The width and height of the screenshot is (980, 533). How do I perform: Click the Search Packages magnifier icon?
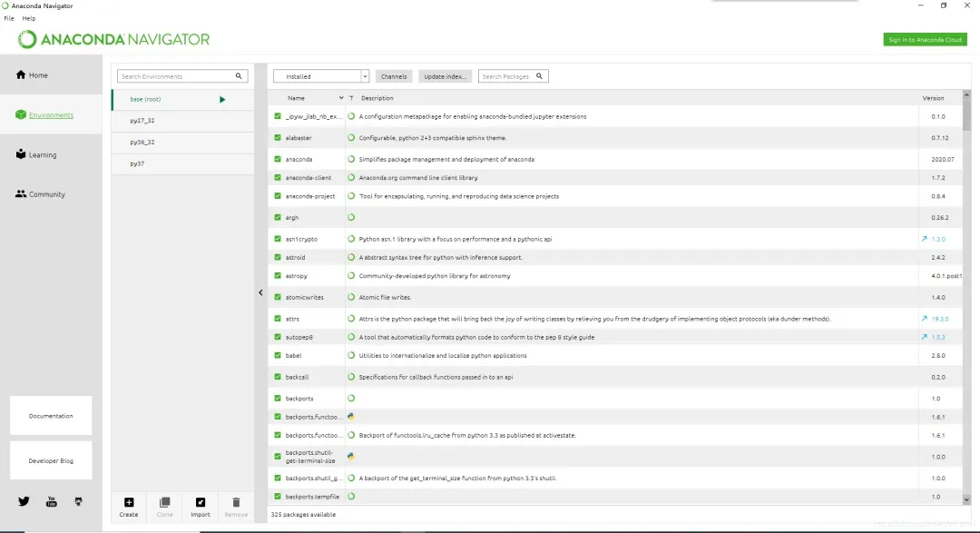point(539,76)
